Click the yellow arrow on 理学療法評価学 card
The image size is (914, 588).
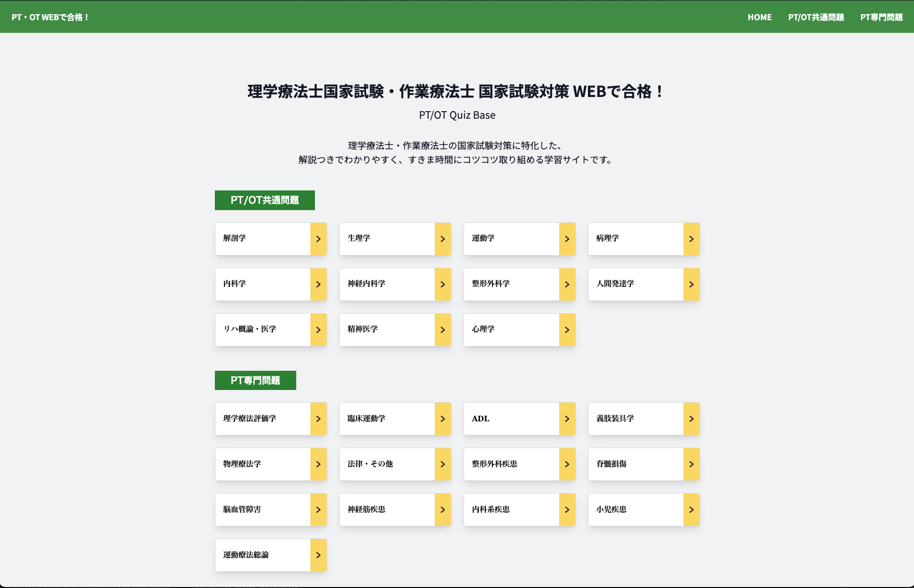pos(318,419)
